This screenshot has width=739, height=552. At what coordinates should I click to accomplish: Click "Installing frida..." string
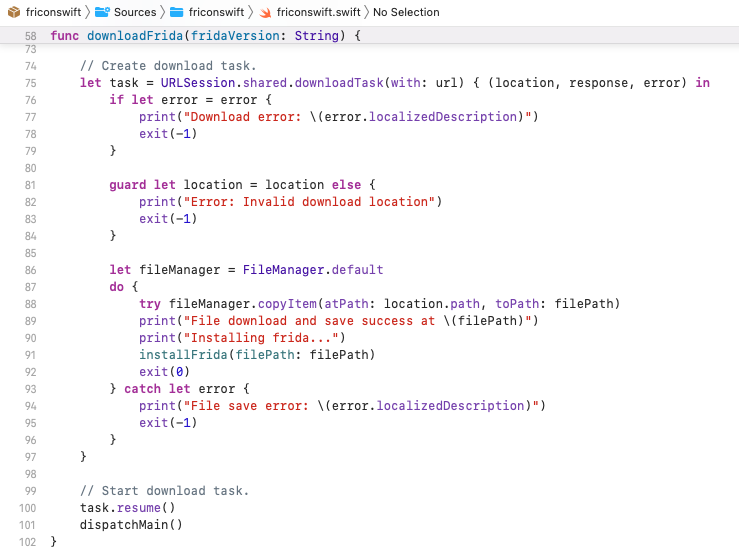point(261,338)
